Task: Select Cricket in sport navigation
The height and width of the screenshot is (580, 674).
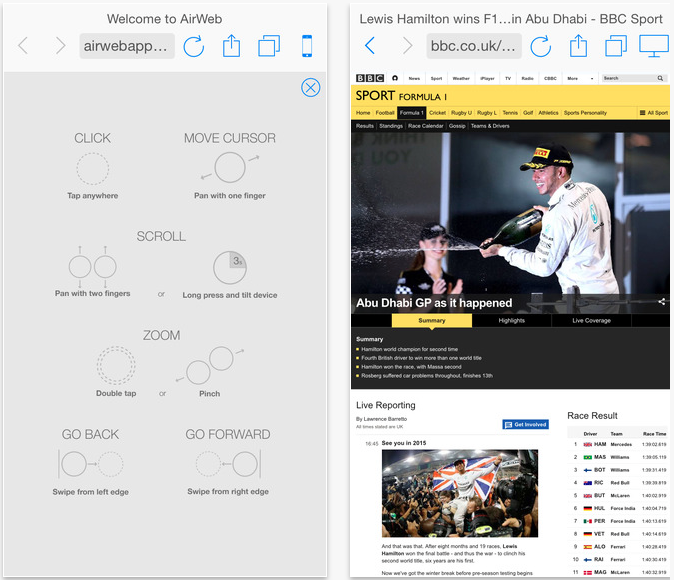Action: (437, 113)
